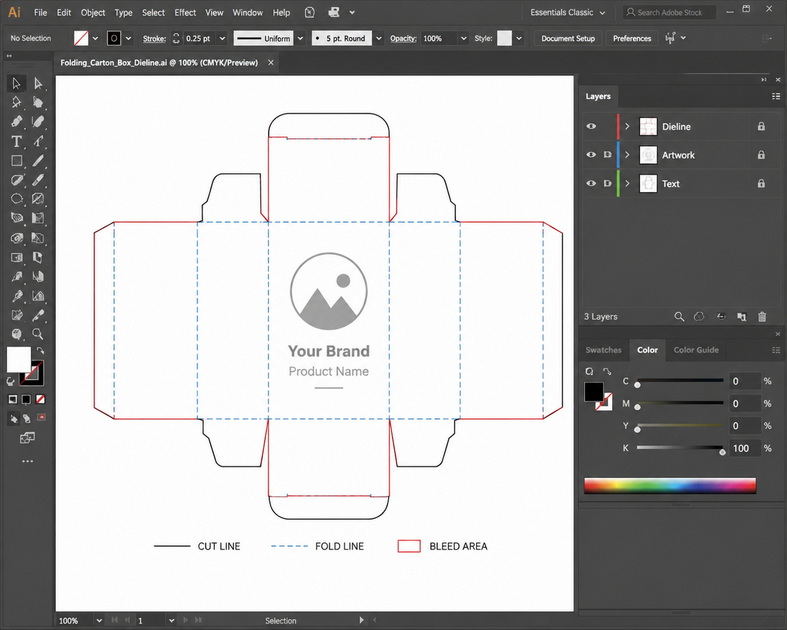
Task: Click Create New Sublayer icon
Action: (721, 317)
